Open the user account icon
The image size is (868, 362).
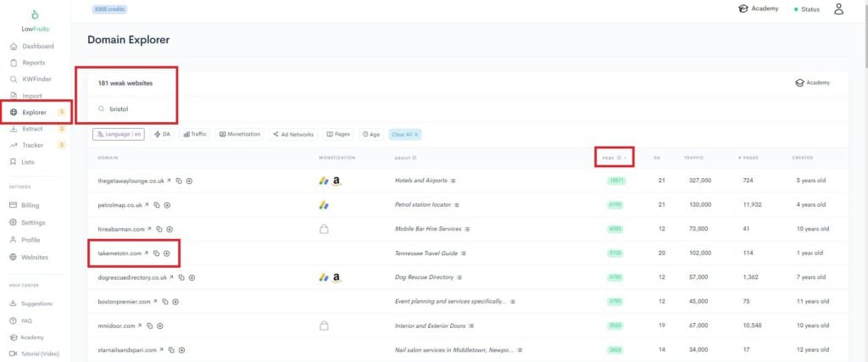(838, 8)
